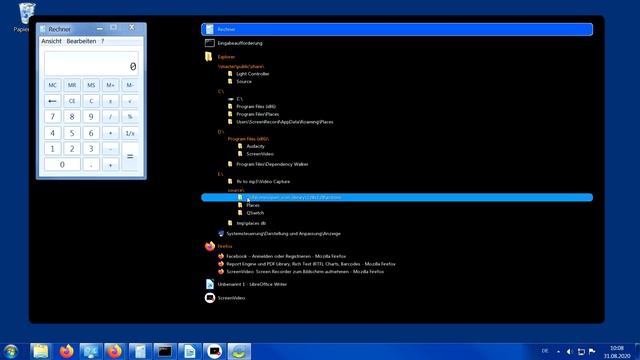Image resolution: width=640 pixels, height=360 pixels.
Task: Select the Rechner entry in the switcher list
Action: (397, 29)
